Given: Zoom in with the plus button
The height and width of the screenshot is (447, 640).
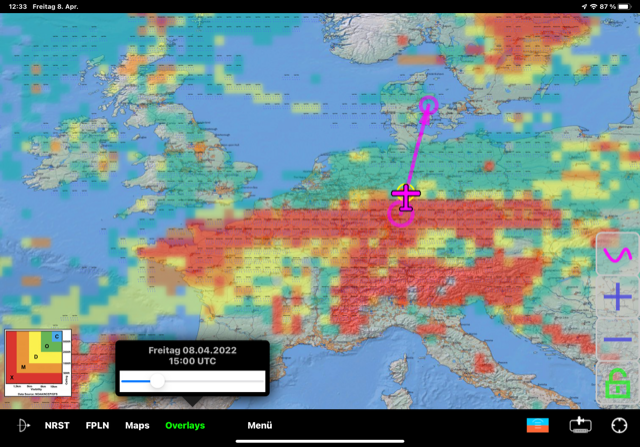Looking at the screenshot, I should coord(617,297).
